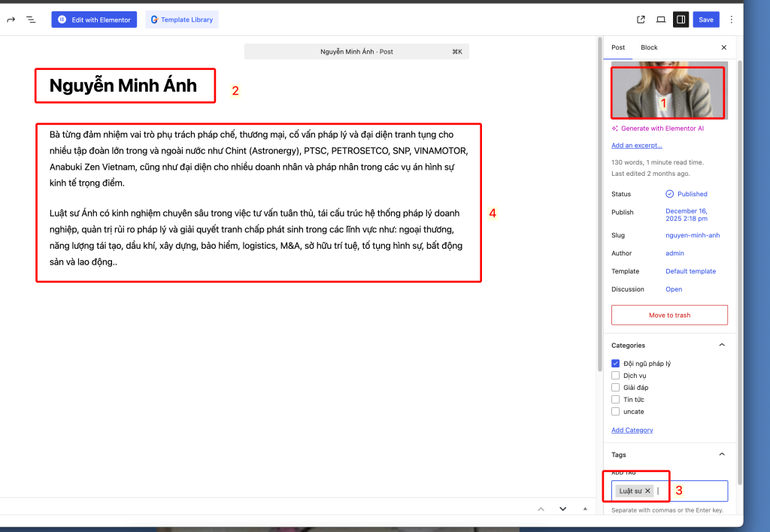
Task: Toggle the Settings sidebar panel icon
Action: 681,20
